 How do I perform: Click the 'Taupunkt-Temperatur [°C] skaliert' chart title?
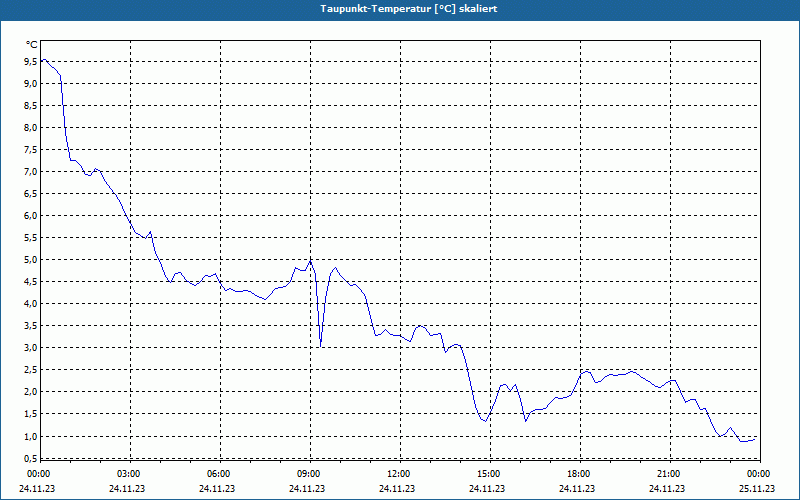409,9
